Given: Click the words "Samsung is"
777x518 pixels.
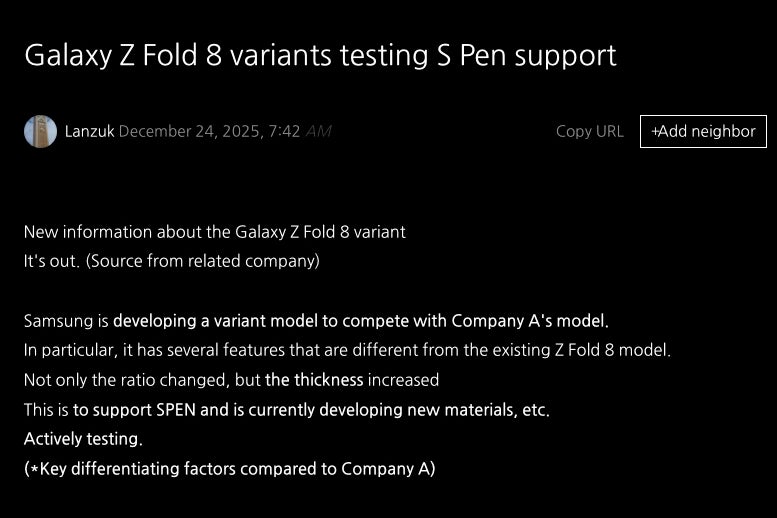Looking at the screenshot, I should (x=66, y=322).
